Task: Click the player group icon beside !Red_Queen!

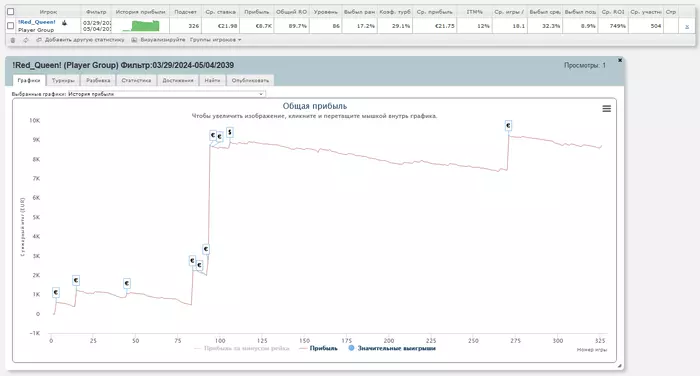Action: tap(64, 22)
